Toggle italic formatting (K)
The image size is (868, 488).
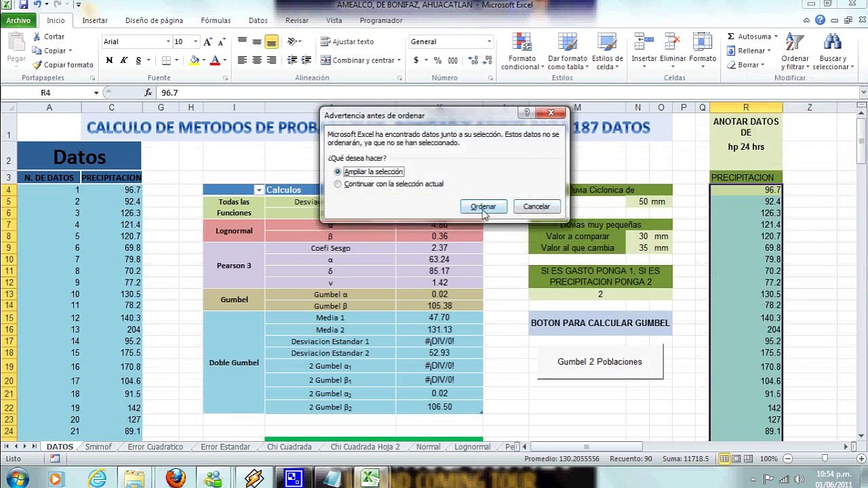click(x=123, y=60)
